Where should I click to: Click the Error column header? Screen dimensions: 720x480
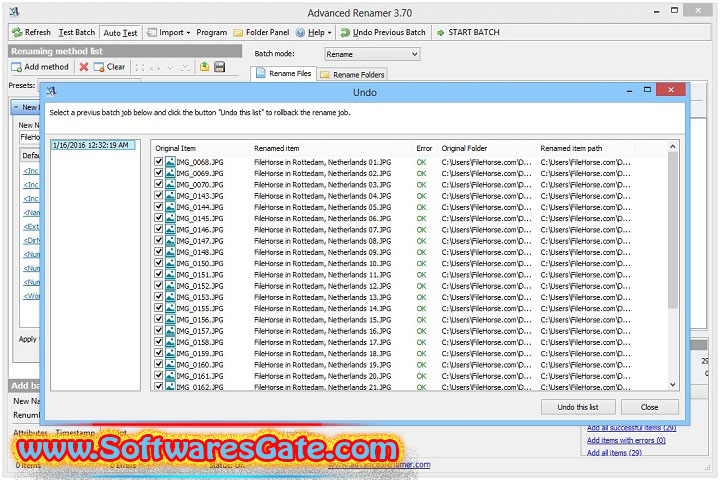click(424, 148)
